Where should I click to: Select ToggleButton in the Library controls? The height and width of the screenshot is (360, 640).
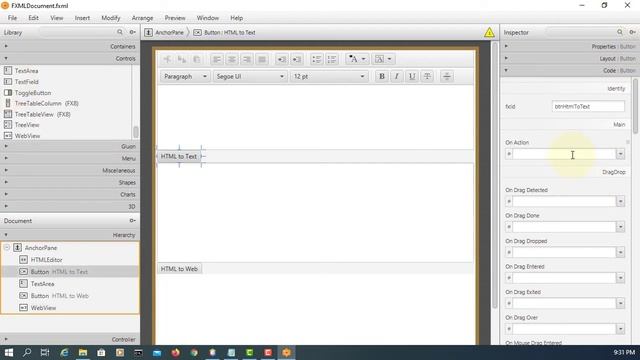pos(33,93)
